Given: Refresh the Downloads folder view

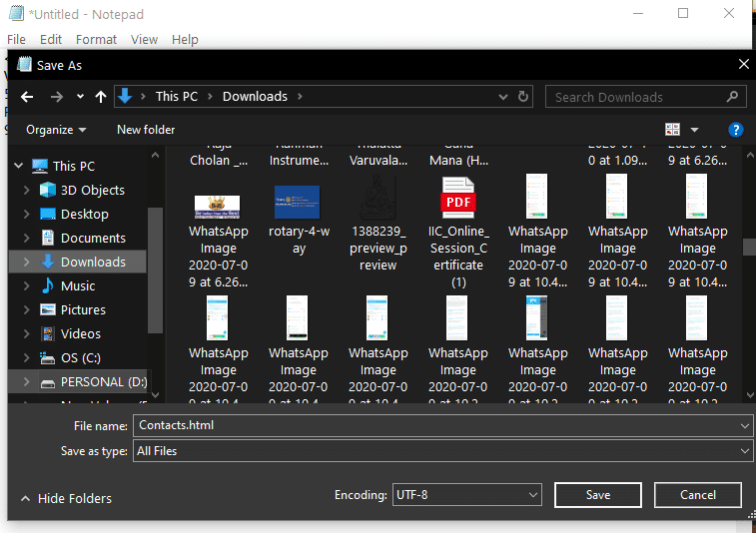Looking at the screenshot, I should tap(523, 97).
